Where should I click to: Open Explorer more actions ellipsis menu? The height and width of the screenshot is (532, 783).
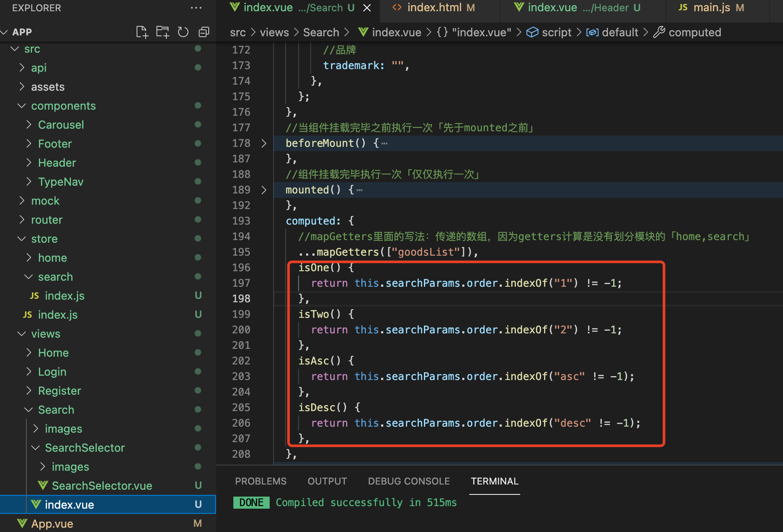coord(196,8)
